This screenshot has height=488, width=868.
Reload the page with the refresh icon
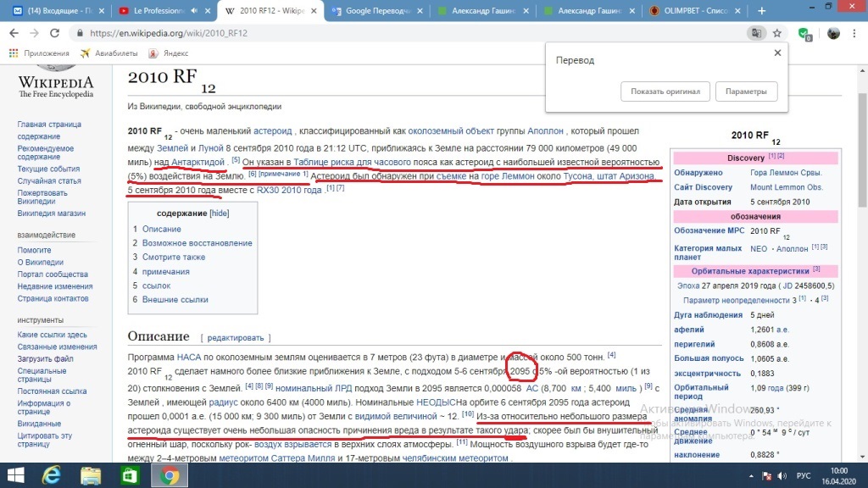[54, 33]
